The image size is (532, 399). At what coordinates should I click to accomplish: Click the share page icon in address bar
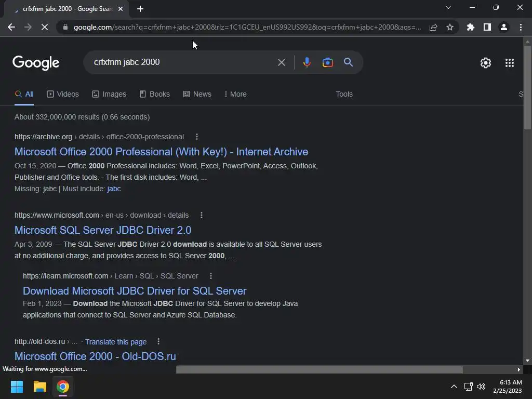[x=433, y=27]
